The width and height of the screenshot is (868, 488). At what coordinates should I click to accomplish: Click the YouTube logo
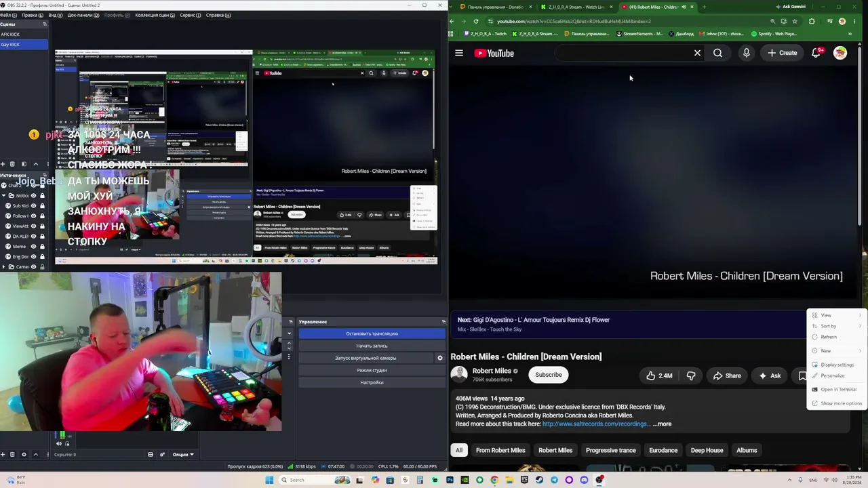(x=494, y=53)
